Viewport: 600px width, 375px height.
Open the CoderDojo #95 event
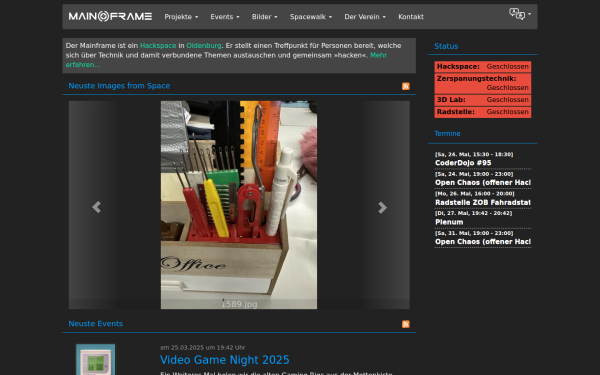coord(463,163)
